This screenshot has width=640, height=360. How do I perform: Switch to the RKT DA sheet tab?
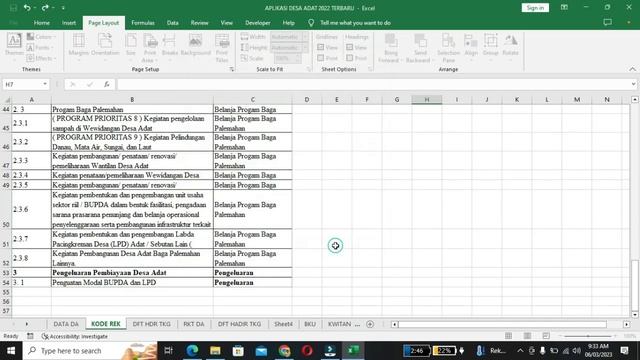(x=194, y=324)
